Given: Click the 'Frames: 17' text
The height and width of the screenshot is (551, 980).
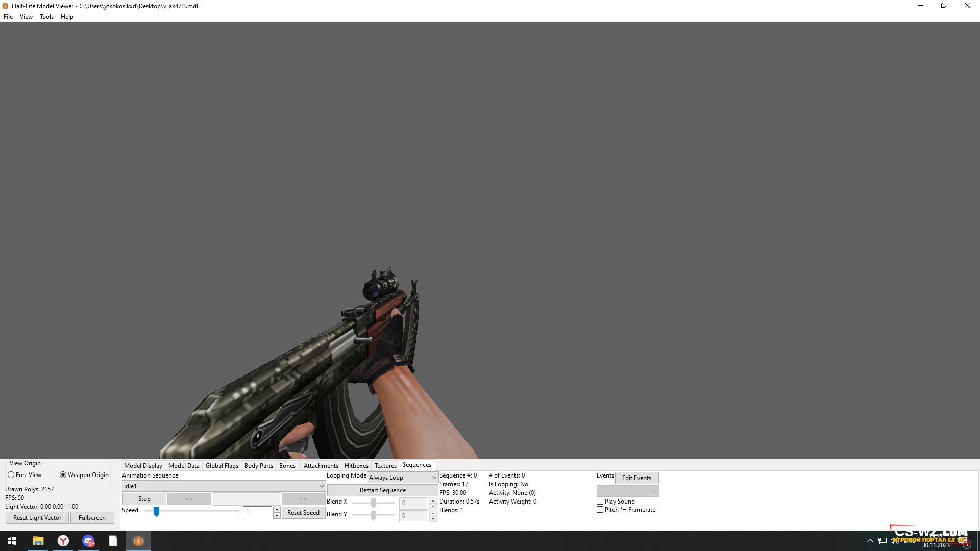Looking at the screenshot, I should click(x=454, y=484).
